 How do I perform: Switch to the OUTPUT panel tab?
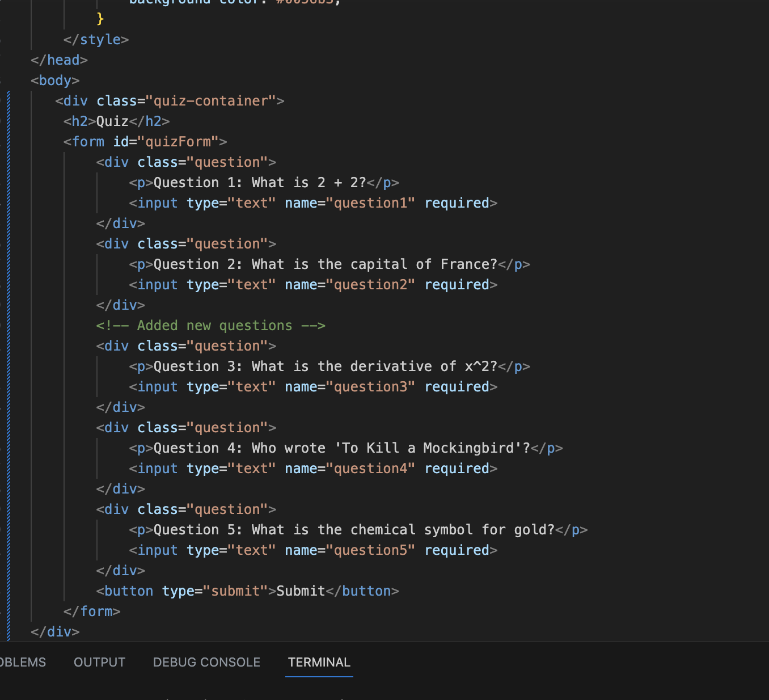click(x=99, y=662)
